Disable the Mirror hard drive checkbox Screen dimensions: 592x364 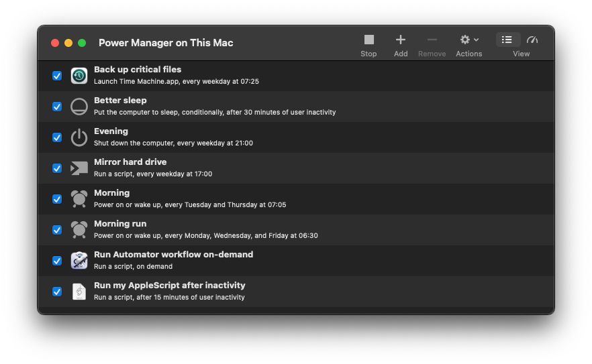pos(57,168)
